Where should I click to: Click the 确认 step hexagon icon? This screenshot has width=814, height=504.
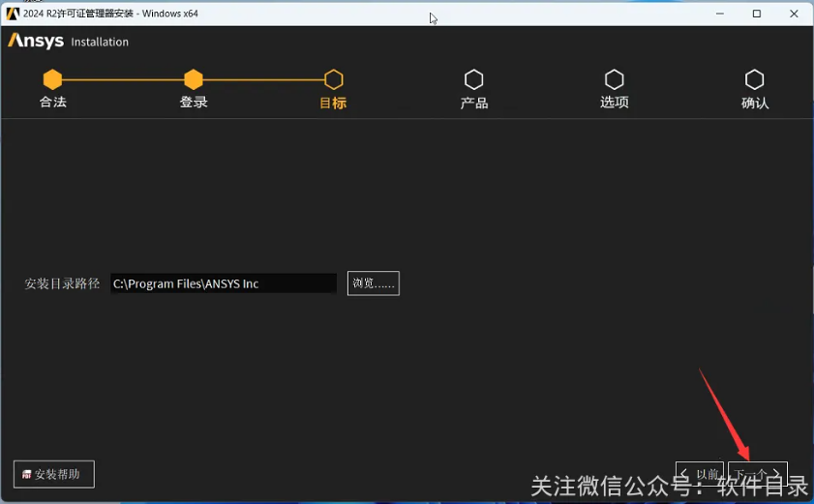754,79
